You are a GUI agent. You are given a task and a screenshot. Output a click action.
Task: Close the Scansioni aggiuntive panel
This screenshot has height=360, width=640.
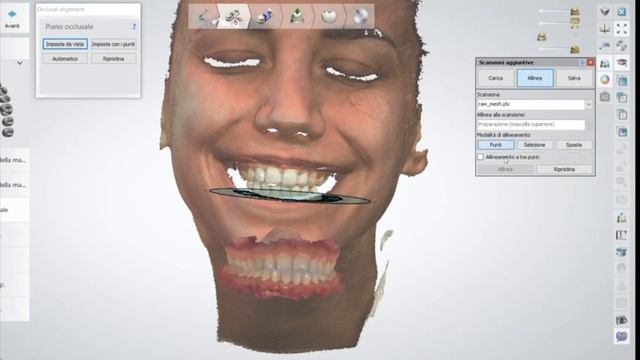pyautogui.click(x=590, y=62)
